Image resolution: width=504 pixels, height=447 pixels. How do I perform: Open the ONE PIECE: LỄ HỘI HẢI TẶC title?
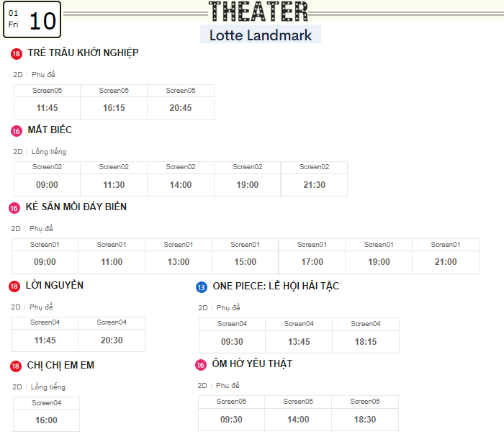276,286
